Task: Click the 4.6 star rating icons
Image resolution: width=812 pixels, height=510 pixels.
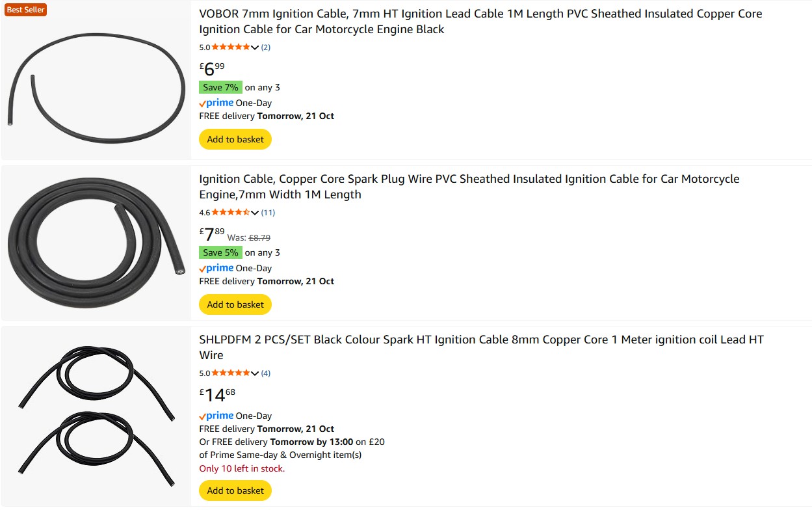Action: tap(231, 212)
